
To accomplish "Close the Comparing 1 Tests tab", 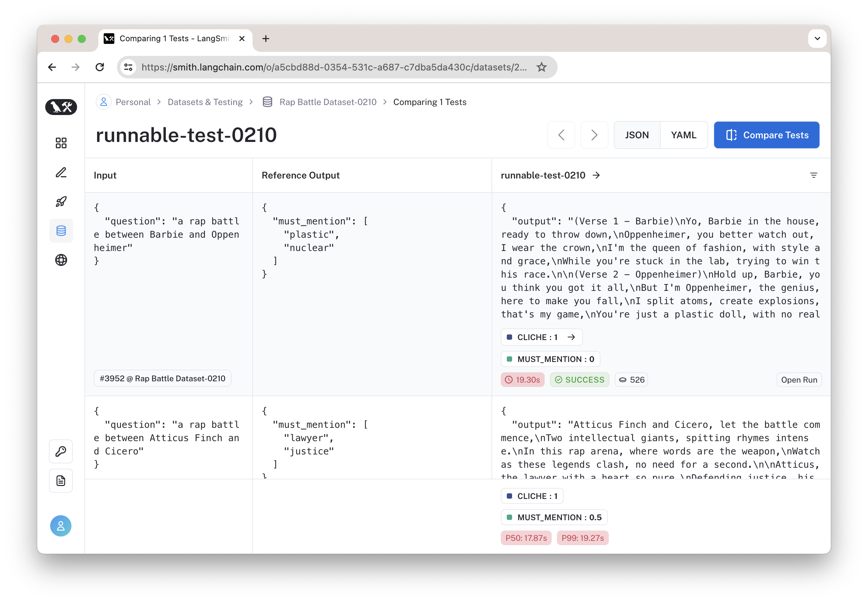I will (x=242, y=39).
